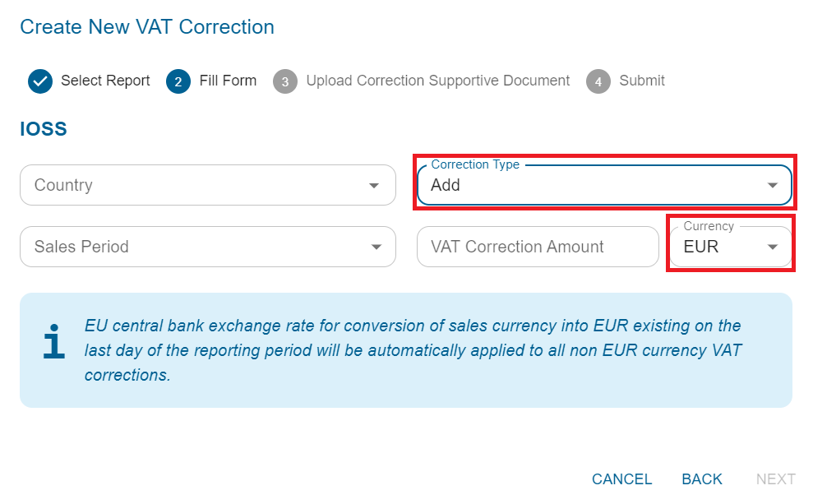
Task: Click the NEXT button
Action: (x=775, y=479)
